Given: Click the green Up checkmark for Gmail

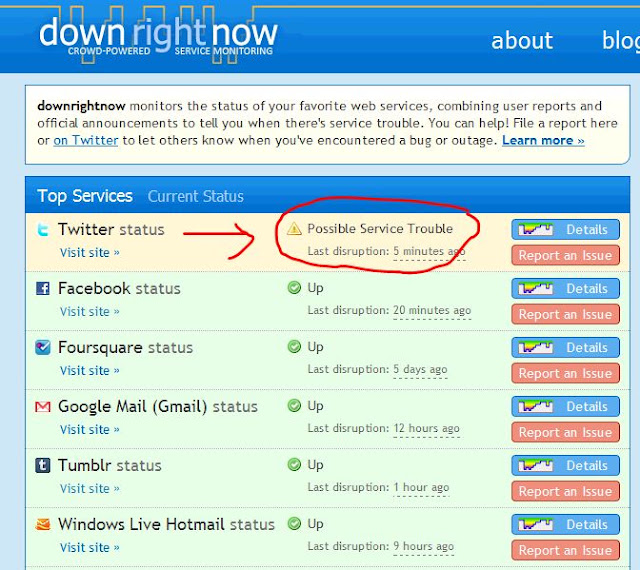Looking at the screenshot, I should (294, 406).
